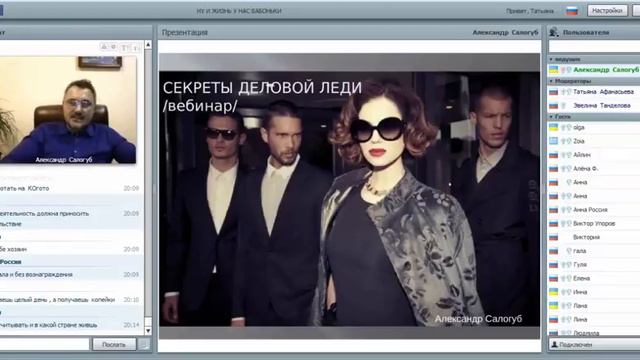Viewport: 640px width, 360px height.
Task: Click the flag icon beside Анна Россия
Action: click(553, 210)
